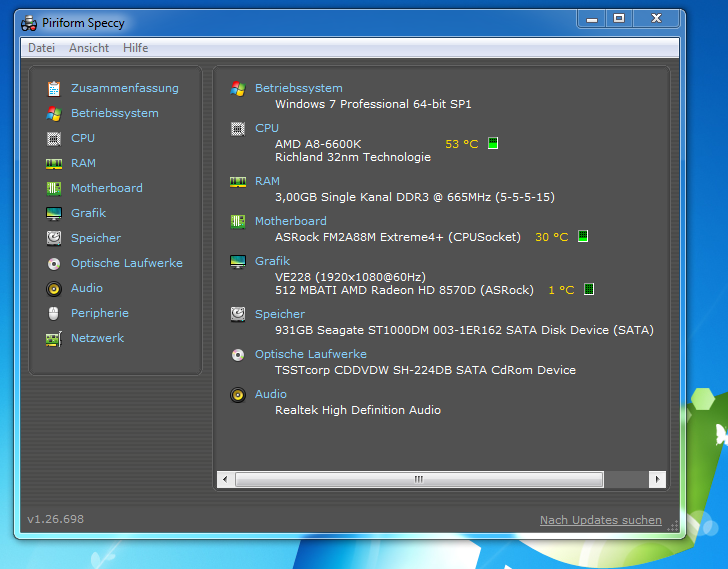Image resolution: width=728 pixels, height=569 pixels.
Task: Click the Speicher drive icon in summary panel
Action: pos(238,314)
